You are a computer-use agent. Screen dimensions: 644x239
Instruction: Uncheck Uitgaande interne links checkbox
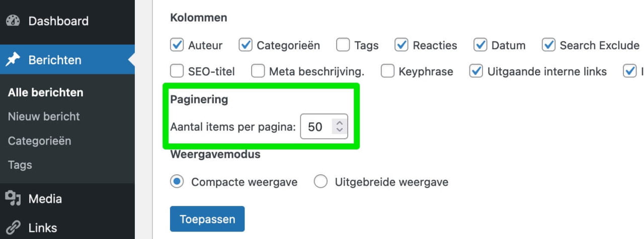476,71
